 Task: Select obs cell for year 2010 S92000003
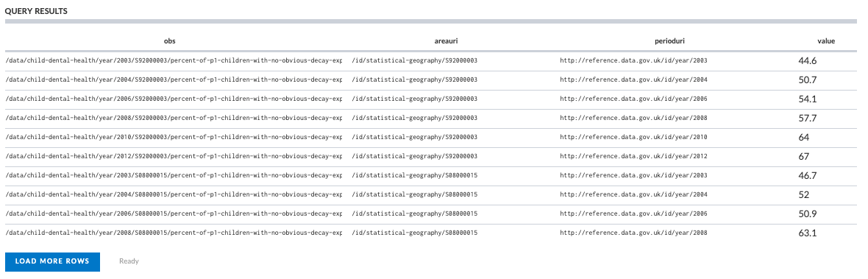(x=174, y=137)
